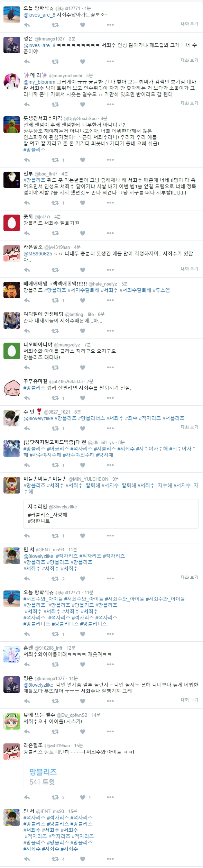Open more options on 못생긴서죄수저격 tweet
Viewport: 203px width, 868px height.
pyautogui.click(x=110, y=160)
